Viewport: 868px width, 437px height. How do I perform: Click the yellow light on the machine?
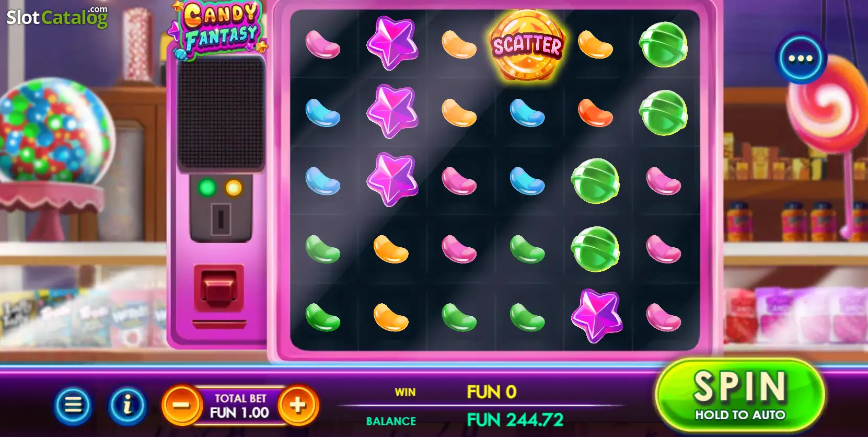pyautogui.click(x=234, y=188)
